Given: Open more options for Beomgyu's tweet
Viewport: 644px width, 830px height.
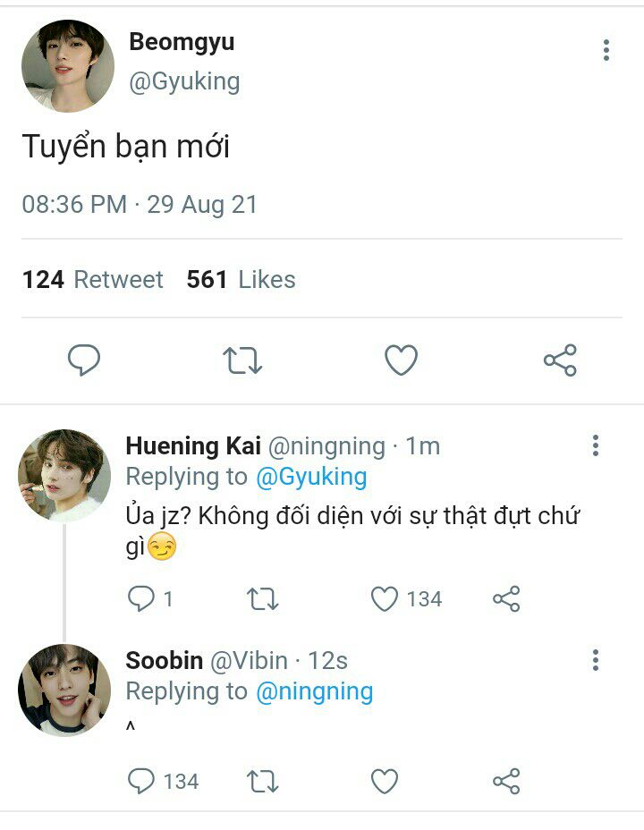Looking at the screenshot, I should [x=606, y=50].
